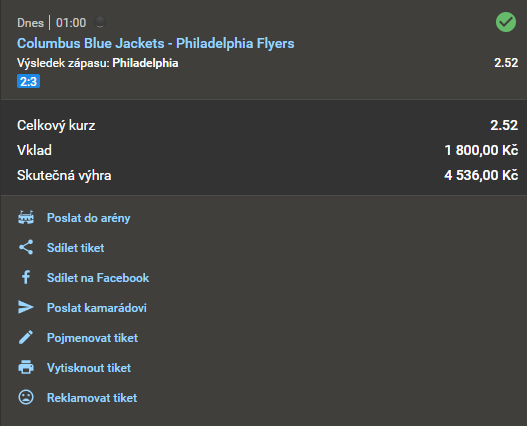Click the printer icon

tap(26, 367)
